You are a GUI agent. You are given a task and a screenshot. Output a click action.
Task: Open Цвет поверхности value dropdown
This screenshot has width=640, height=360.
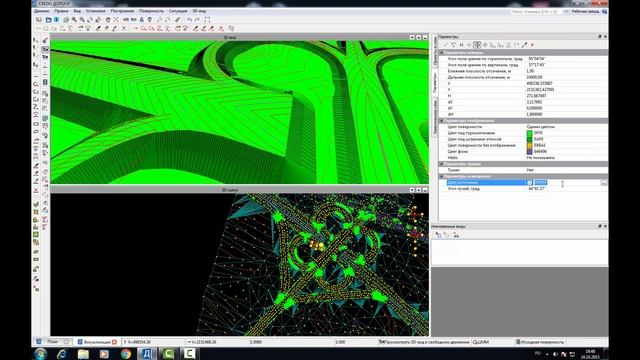566,127
